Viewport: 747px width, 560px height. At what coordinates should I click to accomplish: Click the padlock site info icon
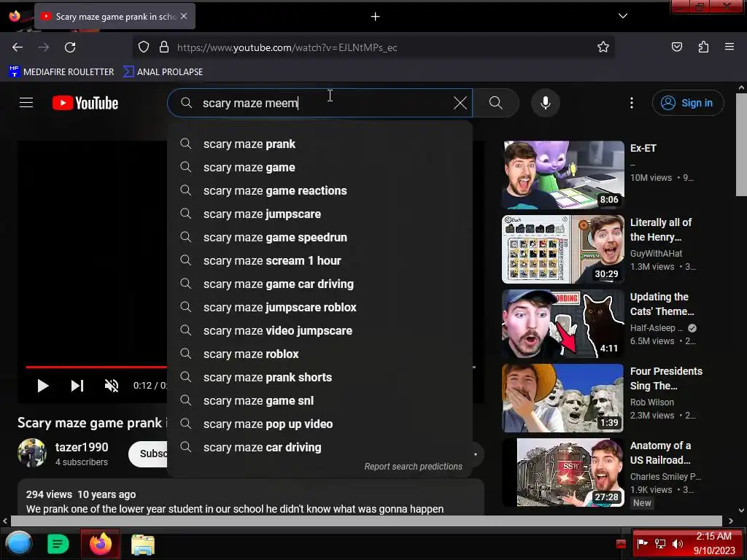pyautogui.click(x=164, y=47)
